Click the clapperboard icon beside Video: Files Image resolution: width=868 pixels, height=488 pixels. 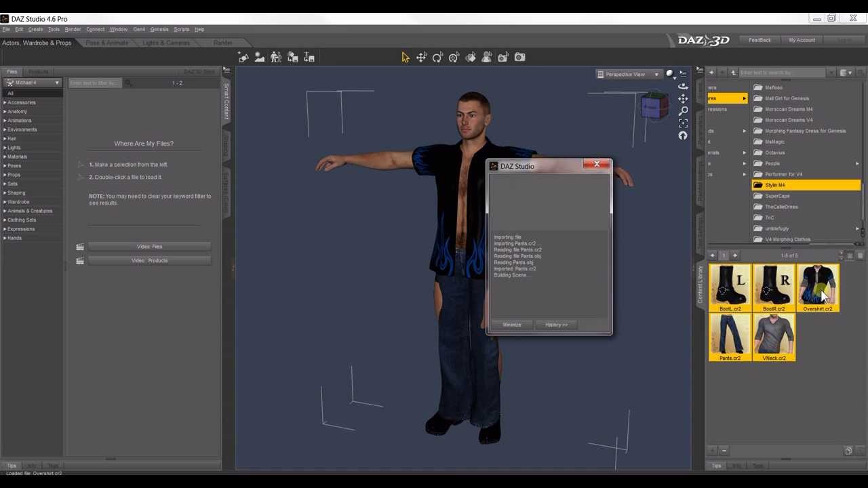(80, 247)
